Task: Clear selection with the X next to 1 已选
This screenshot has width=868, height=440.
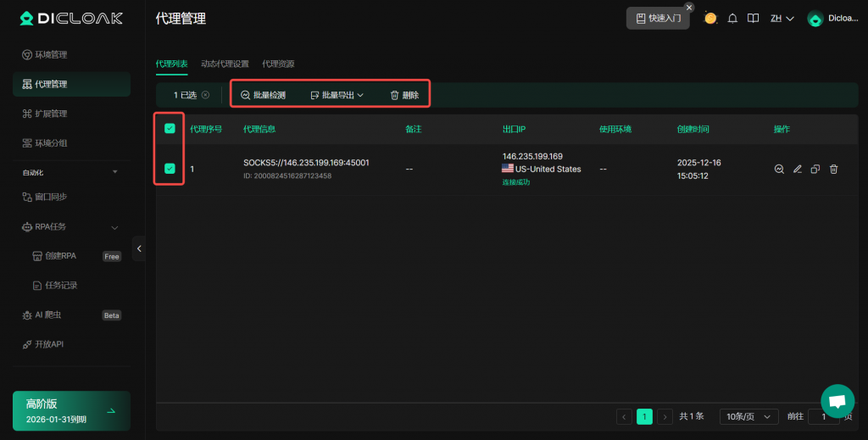Action: pyautogui.click(x=205, y=95)
